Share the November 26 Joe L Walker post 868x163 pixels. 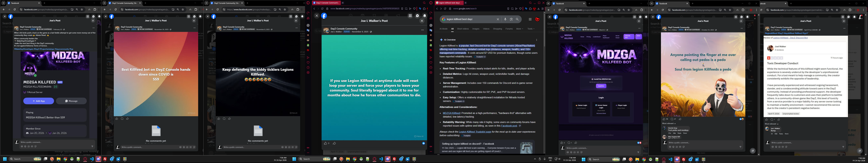tap(127, 119)
